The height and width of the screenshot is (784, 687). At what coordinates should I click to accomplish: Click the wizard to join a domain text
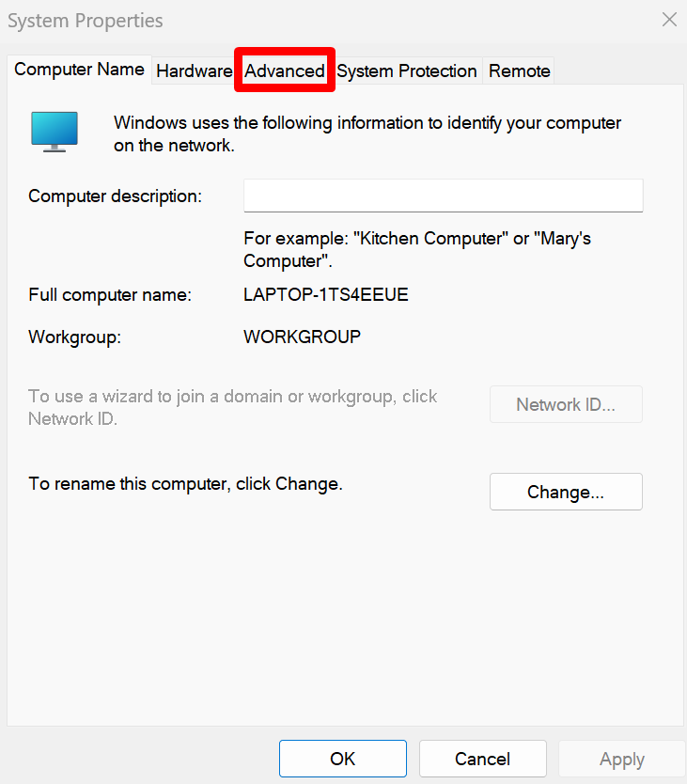click(232, 407)
